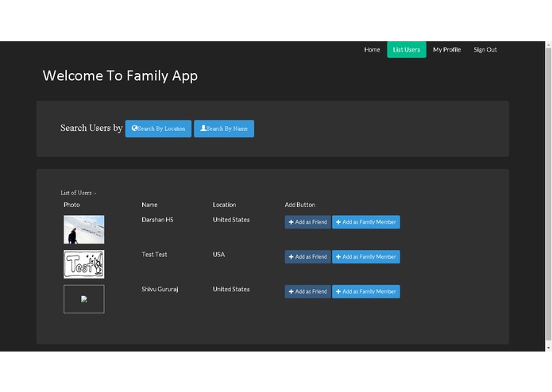Click Shivu Gururaj broken photo placeholder
This screenshot has height=392, width=552.
[83, 299]
